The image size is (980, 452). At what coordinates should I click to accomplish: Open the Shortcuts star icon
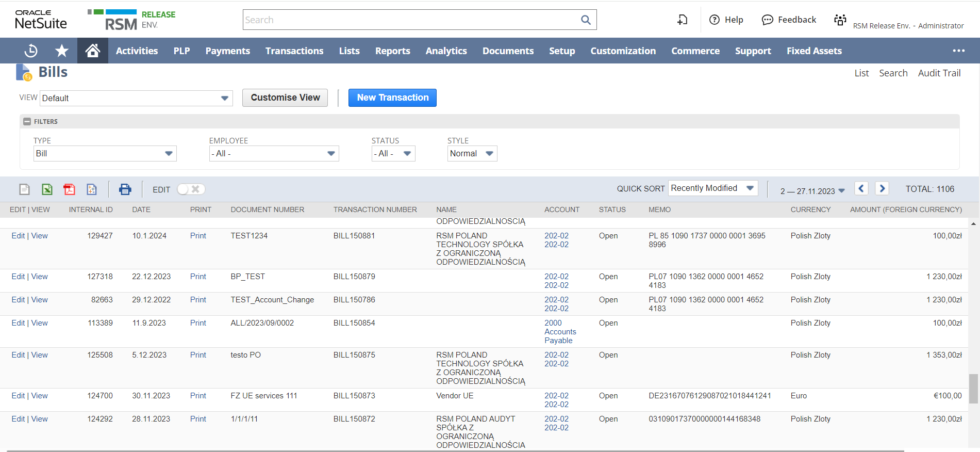coord(62,51)
